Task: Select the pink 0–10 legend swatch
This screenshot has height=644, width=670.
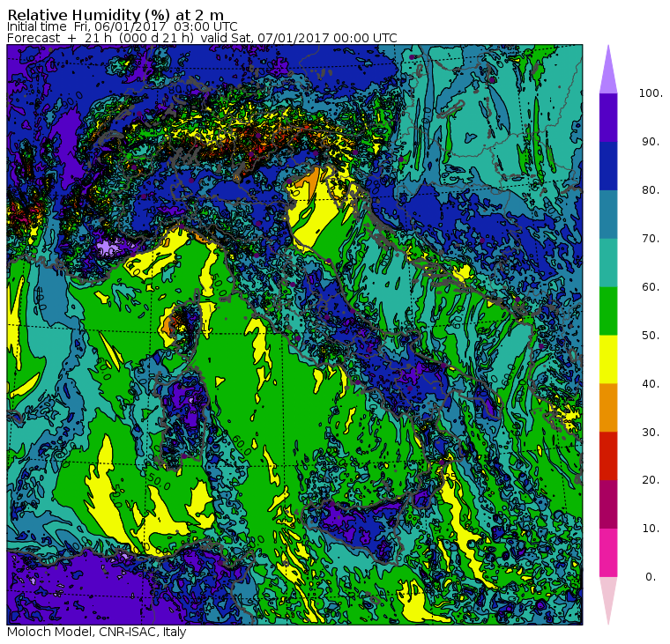Action: [x=608, y=553]
